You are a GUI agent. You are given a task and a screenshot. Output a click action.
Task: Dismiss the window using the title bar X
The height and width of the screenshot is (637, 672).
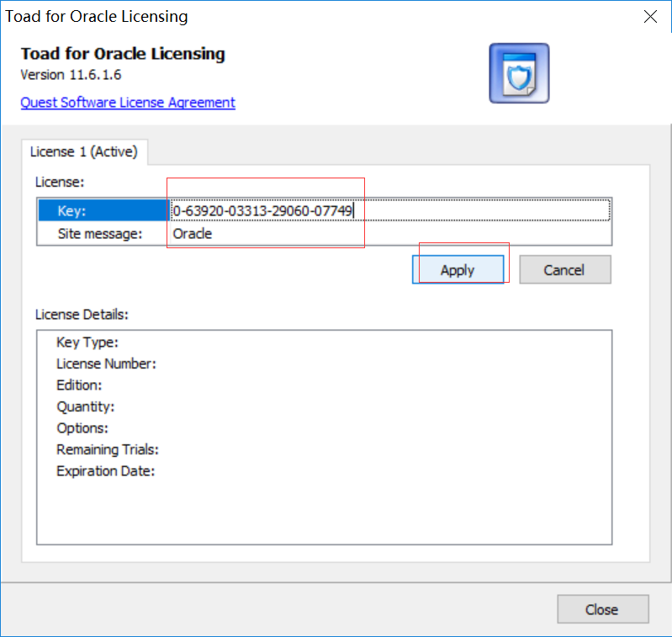point(650,17)
